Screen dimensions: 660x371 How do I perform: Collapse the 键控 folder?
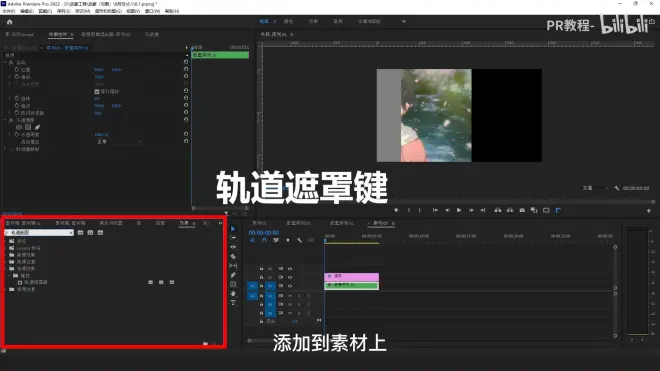pyautogui.click(x=10, y=275)
